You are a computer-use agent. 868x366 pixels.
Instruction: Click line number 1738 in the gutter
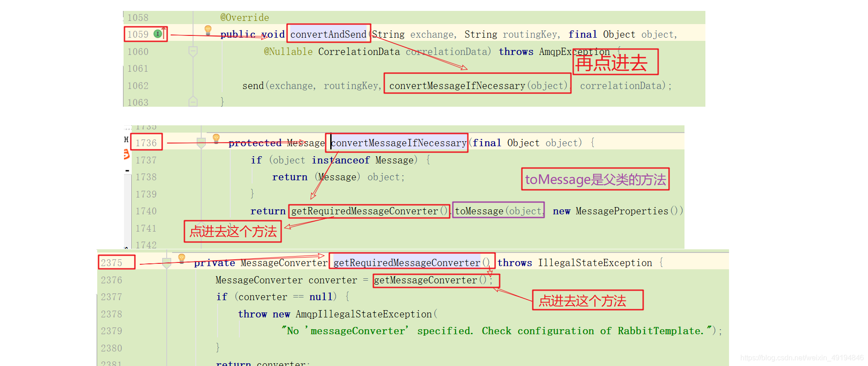click(146, 177)
